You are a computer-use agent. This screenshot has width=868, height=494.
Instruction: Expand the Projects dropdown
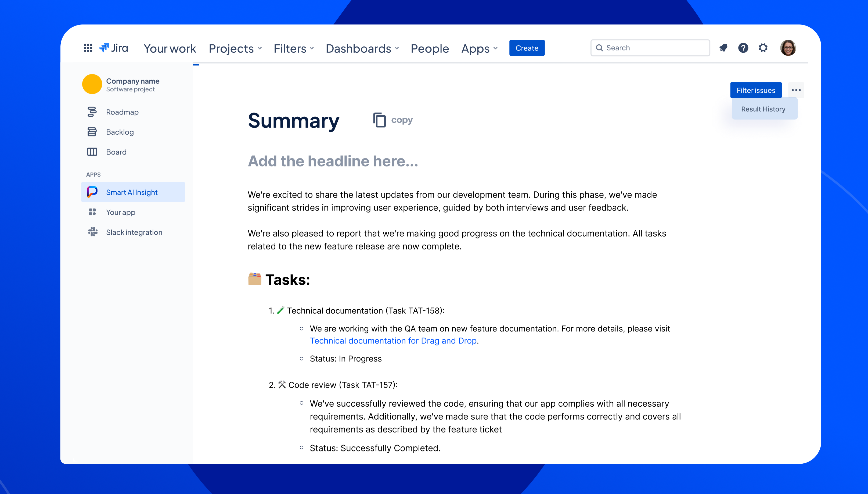click(x=235, y=49)
